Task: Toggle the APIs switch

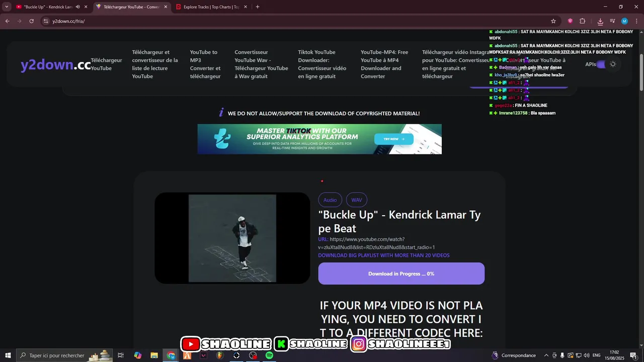Action: point(600,64)
